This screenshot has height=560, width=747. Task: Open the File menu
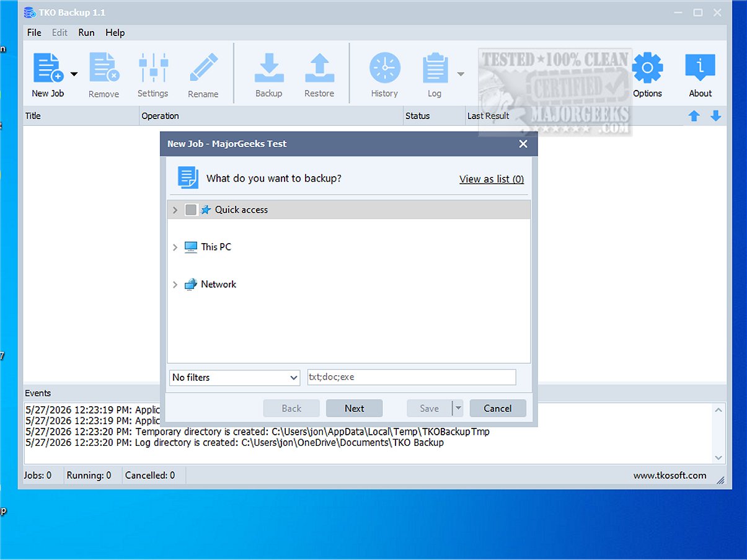(x=35, y=32)
